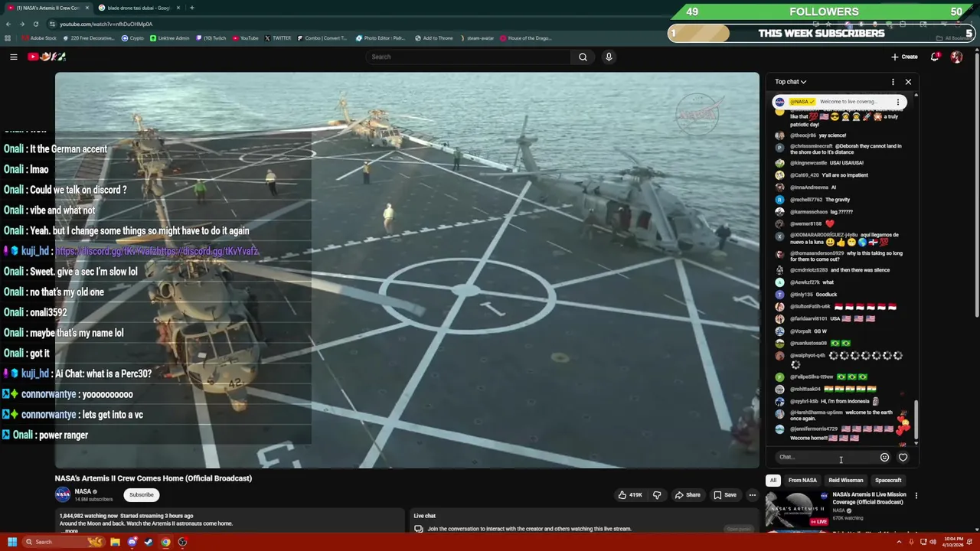
Task: Open Chrome apps grid in bookmarks bar
Action: click(x=8, y=38)
